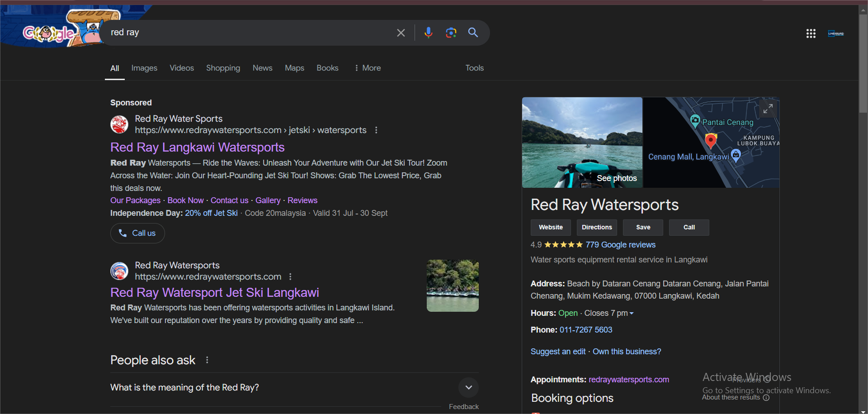Open the account profile avatar
This screenshot has width=868, height=414.
(836, 33)
